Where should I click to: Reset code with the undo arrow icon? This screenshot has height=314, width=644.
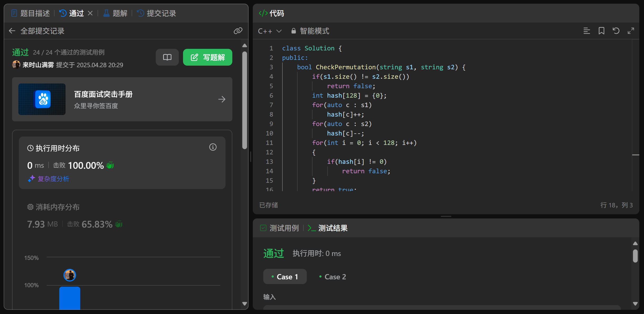616,31
